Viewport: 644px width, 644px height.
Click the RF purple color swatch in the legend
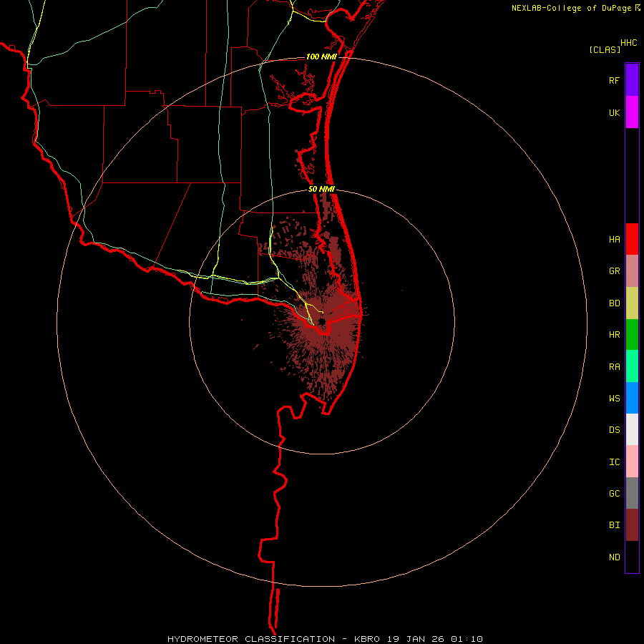coord(632,79)
